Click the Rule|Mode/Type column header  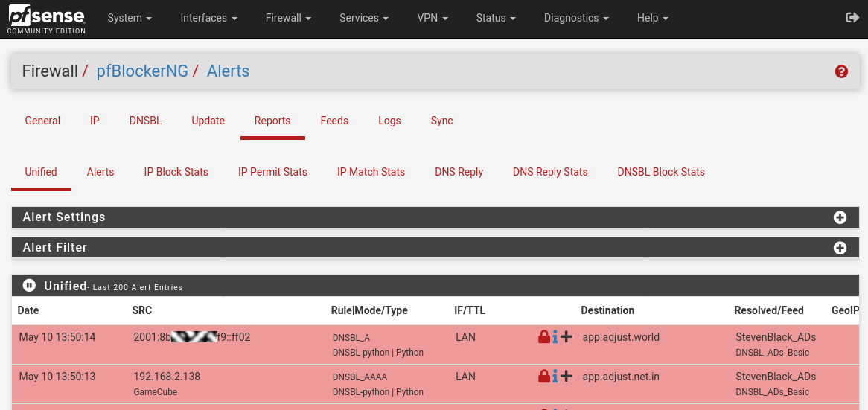pyautogui.click(x=369, y=310)
